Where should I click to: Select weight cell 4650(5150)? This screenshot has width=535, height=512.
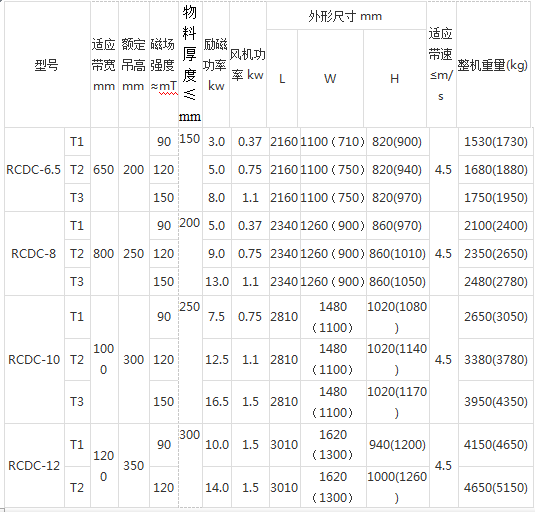(x=495, y=487)
